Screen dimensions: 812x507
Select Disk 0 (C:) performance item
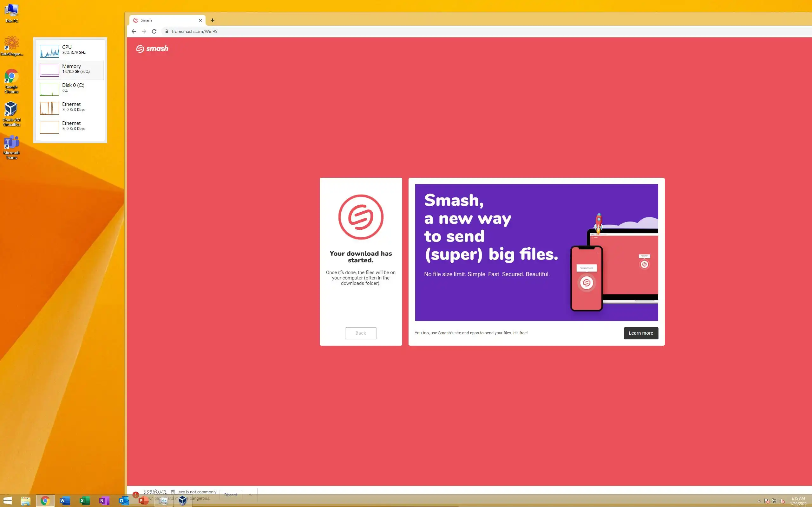click(x=70, y=89)
